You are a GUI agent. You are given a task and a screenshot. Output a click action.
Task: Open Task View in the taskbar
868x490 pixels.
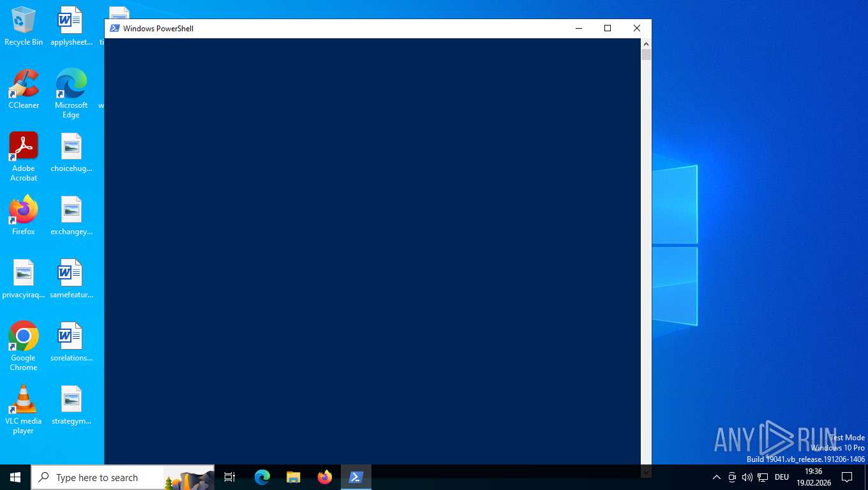click(x=230, y=477)
